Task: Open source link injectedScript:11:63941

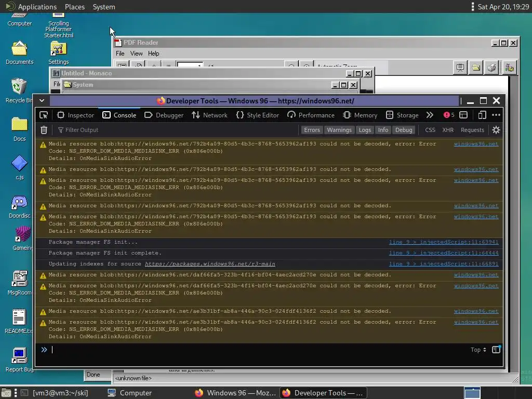Action: [x=444, y=242]
